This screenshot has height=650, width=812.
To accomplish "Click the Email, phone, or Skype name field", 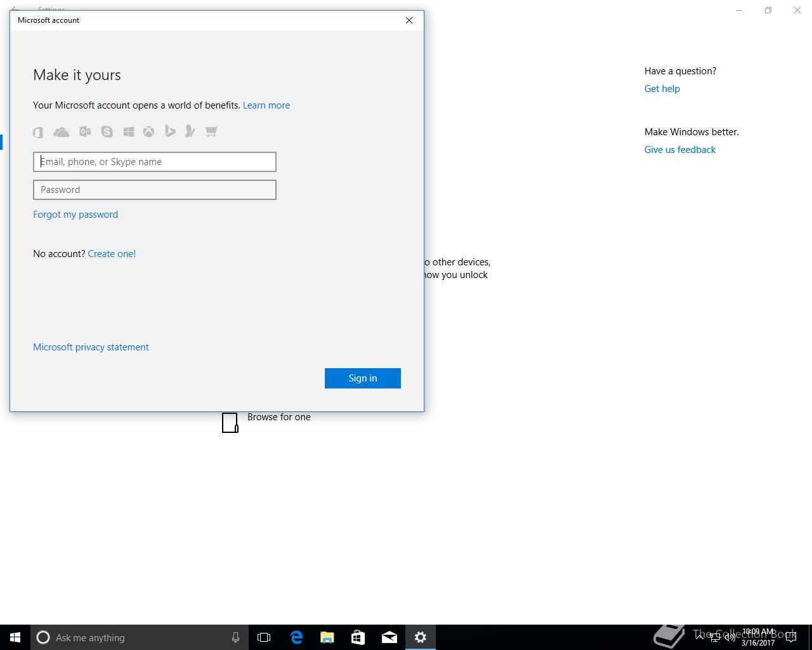I will (155, 162).
